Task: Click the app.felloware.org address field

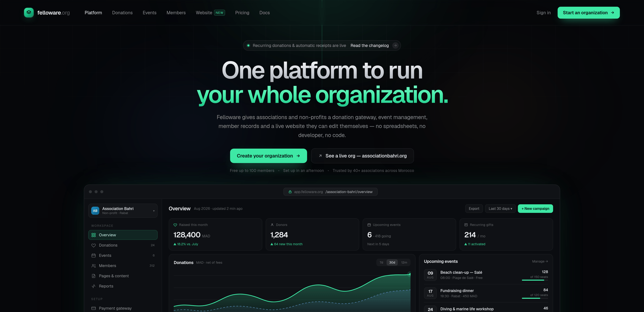Action: pyautogui.click(x=330, y=192)
